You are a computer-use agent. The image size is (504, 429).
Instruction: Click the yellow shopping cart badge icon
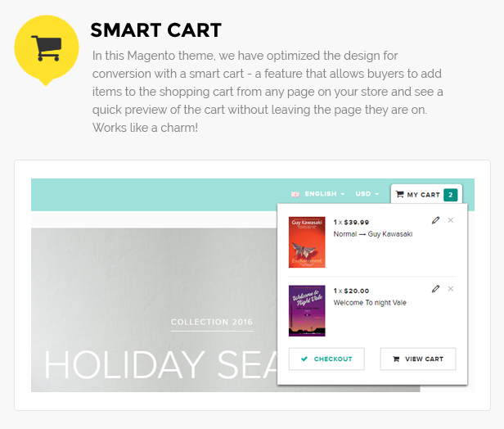point(47,50)
